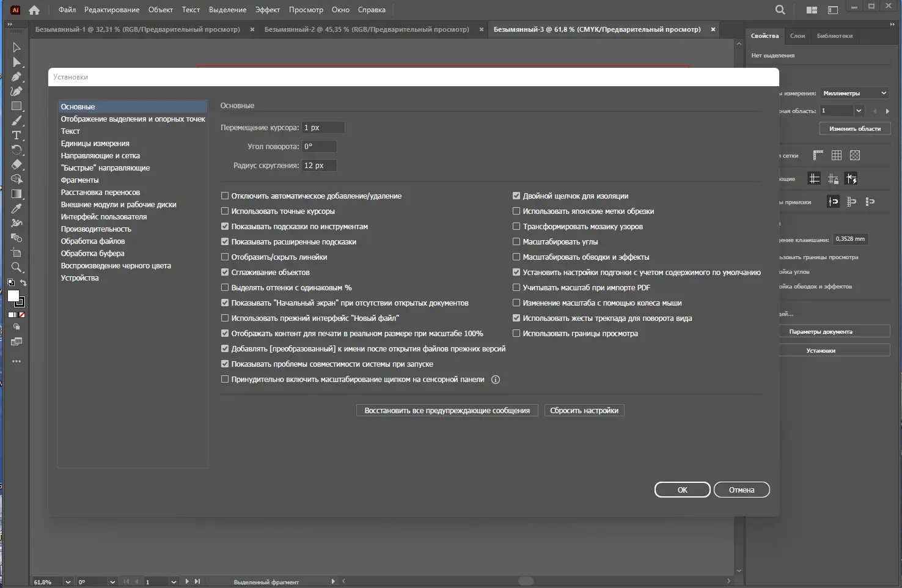The image size is (902, 588).
Task: Collapse the right panel with the double-arrow
Action: tap(893, 24)
